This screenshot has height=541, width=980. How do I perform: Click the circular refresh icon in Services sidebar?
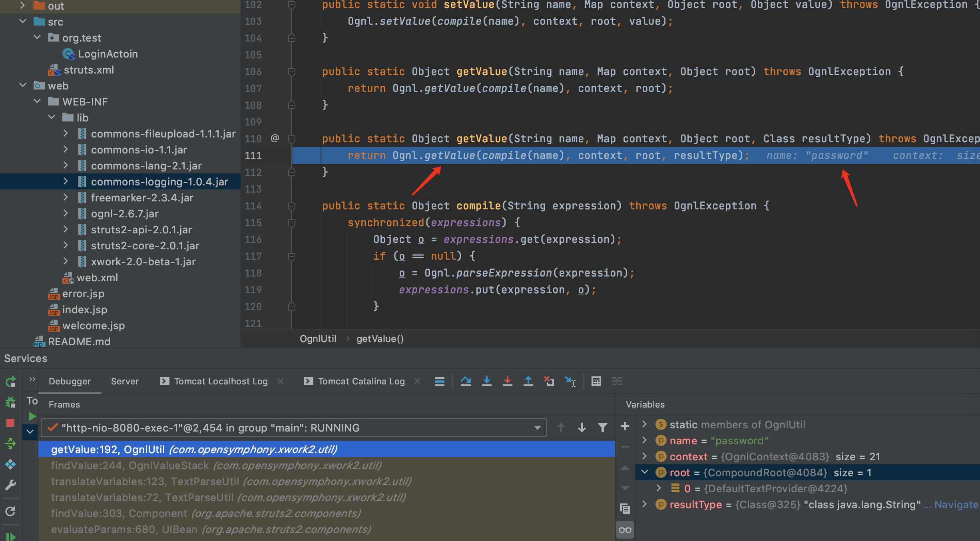coord(11,511)
